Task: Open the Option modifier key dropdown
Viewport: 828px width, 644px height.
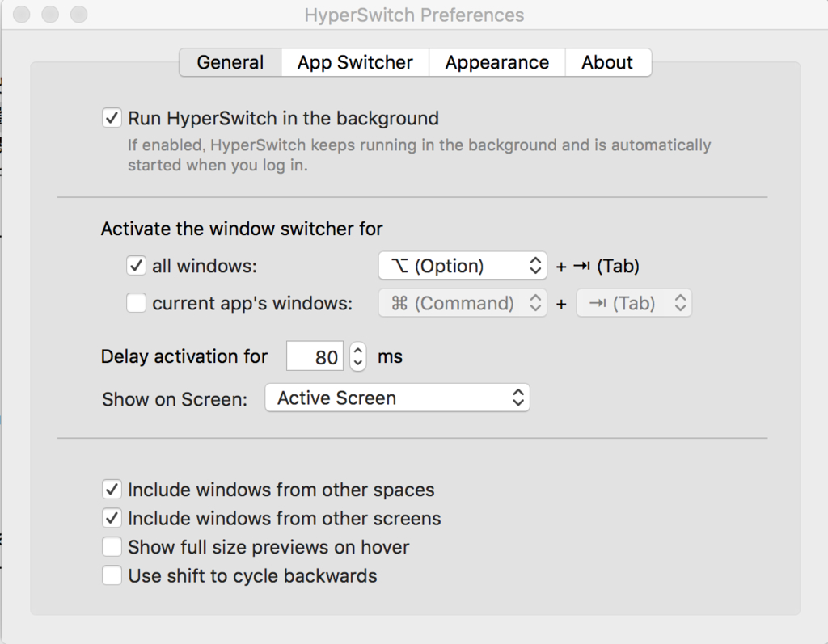Action: pos(462,265)
